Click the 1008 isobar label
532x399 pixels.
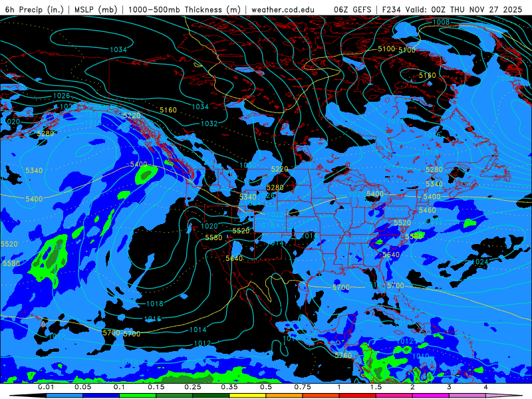click(441, 22)
